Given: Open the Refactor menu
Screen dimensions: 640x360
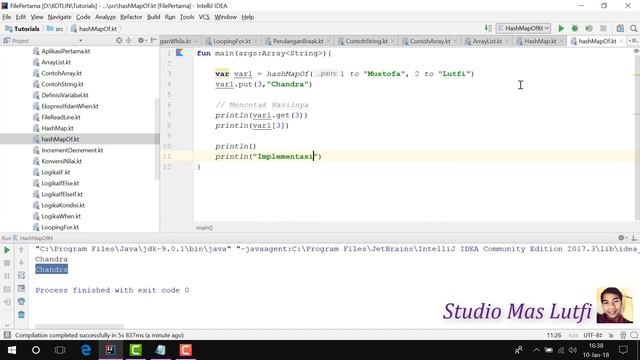Looking at the screenshot, I should (x=131, y=17).
